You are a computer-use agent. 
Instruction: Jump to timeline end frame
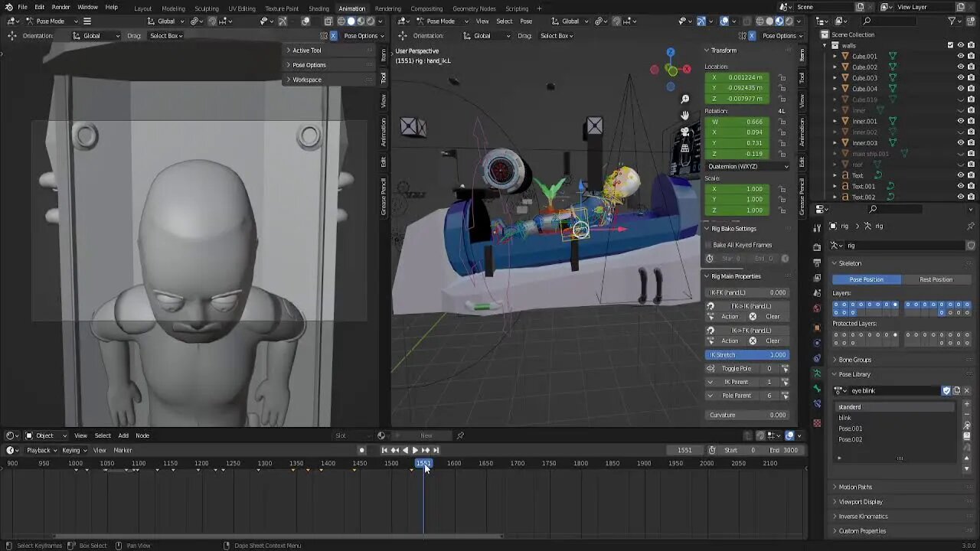click(436, 450)
